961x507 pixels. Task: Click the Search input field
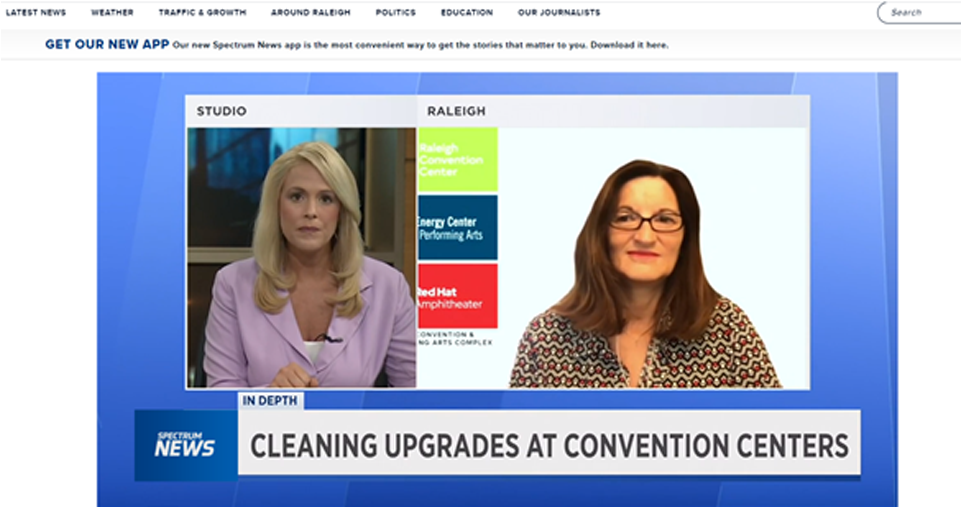(x=919, y=12)
